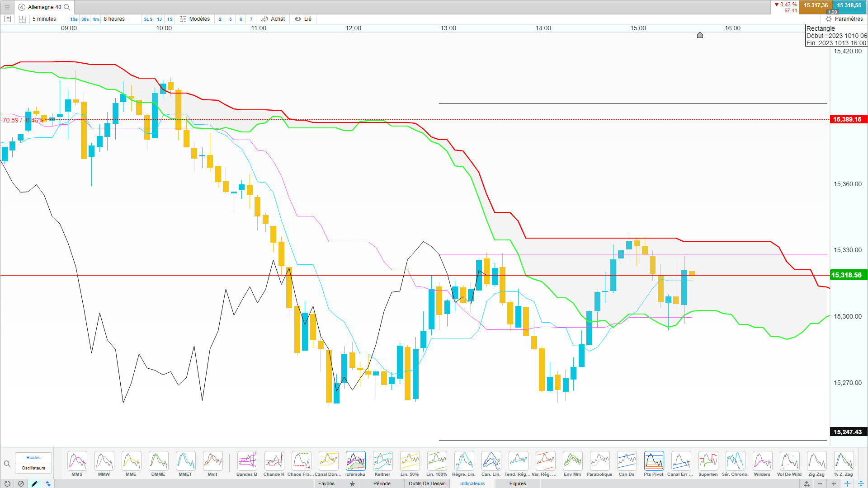Add the Keltner channel indicator
This screenshot has width=868, height=488.
[x=382, y=461]
